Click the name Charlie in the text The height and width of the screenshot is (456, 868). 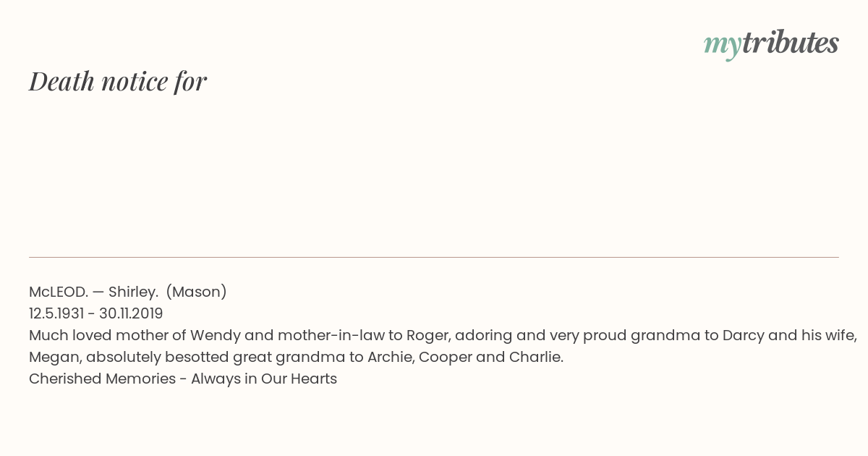click(x=535, y=357)
